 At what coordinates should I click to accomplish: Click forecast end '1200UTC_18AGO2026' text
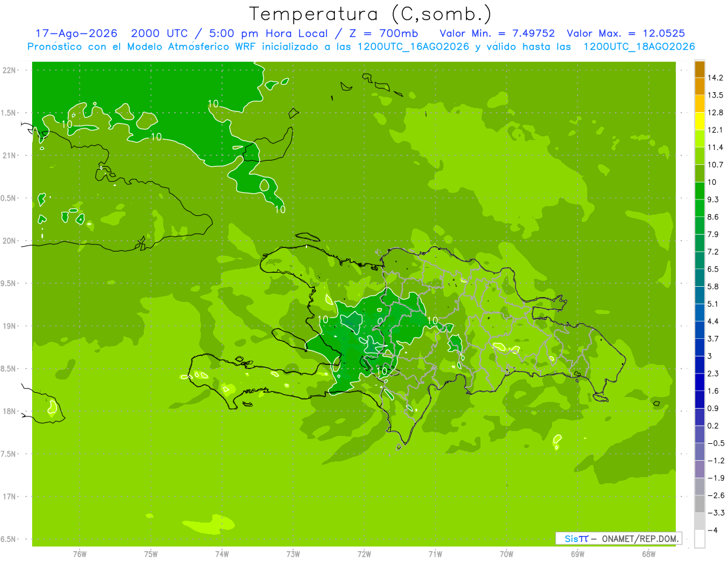click(639, 47)
